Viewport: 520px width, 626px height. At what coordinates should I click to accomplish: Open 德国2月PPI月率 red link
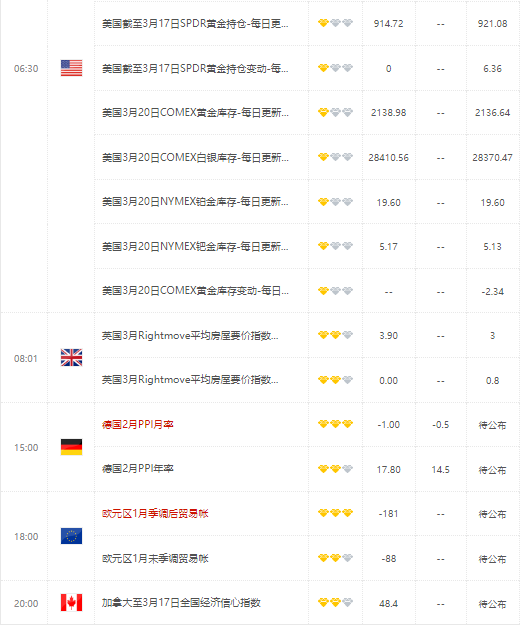(x=138, y=424)
